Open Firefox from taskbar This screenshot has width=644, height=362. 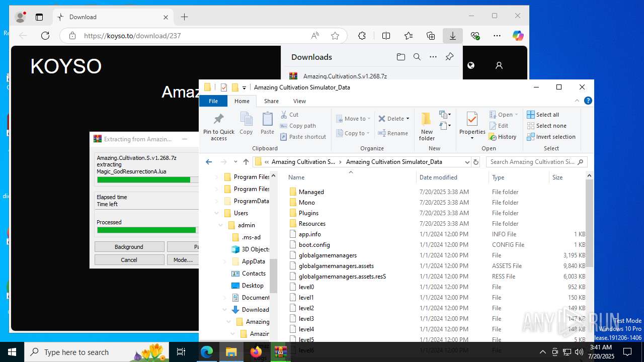256,352
